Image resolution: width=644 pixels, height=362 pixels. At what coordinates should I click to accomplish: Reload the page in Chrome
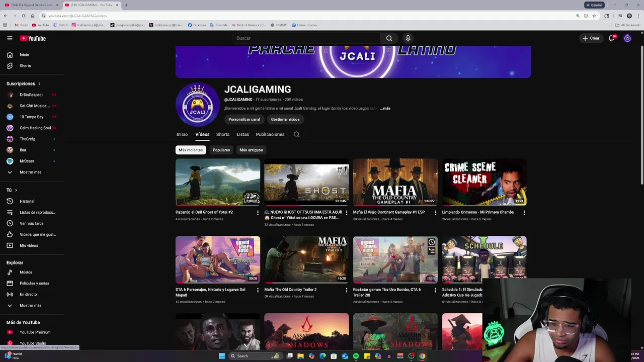(23, 16)
